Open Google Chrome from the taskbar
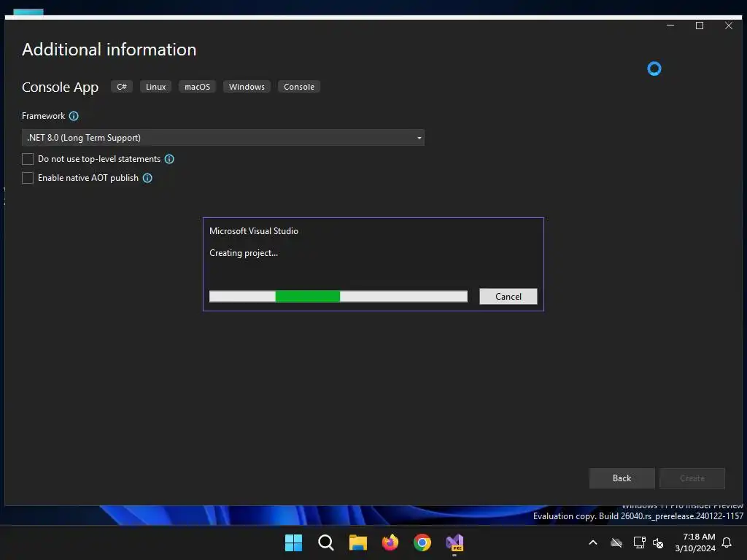 tap(422, 542)
